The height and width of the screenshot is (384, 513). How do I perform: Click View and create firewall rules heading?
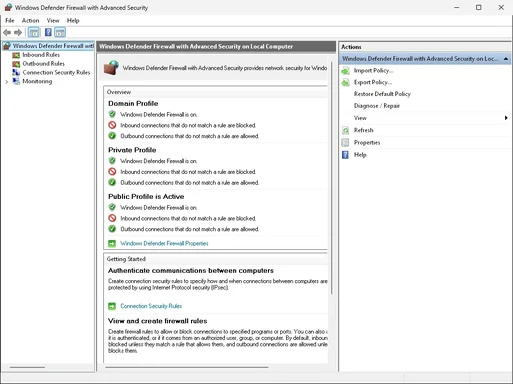(x=157, y=321)
